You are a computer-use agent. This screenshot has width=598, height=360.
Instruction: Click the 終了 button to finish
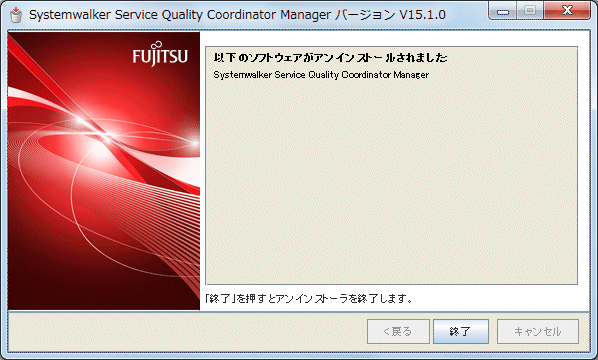click(461, 331)
